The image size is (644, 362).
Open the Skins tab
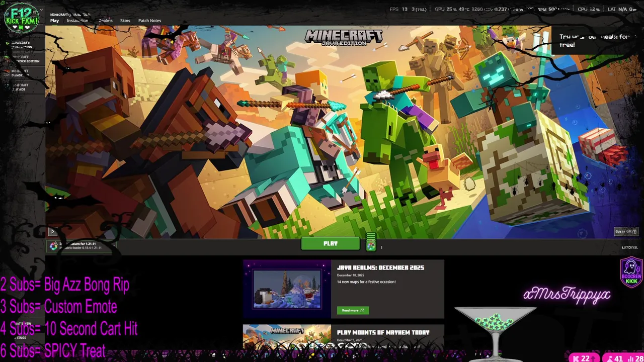[x=125, y=21]
